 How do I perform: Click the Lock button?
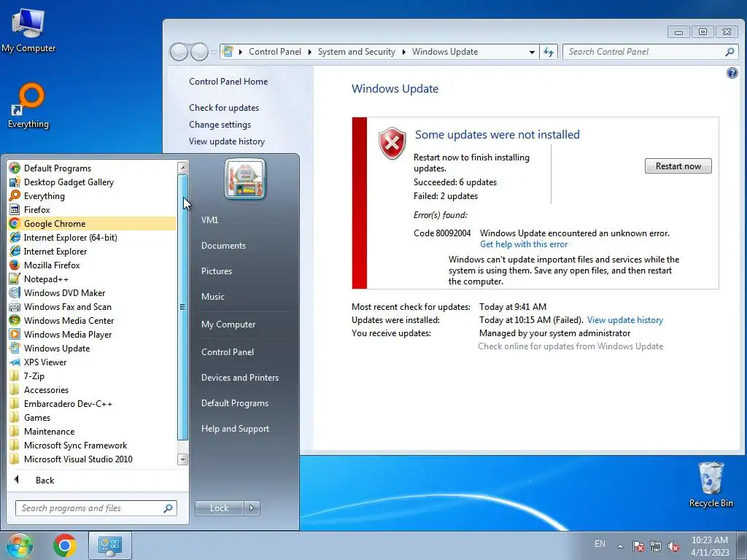219,508
